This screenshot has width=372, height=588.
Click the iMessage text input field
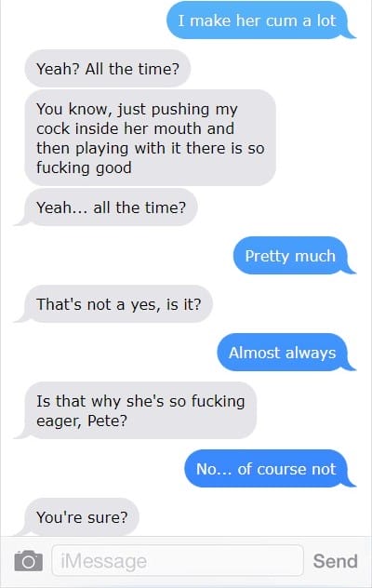coord(178,561)
